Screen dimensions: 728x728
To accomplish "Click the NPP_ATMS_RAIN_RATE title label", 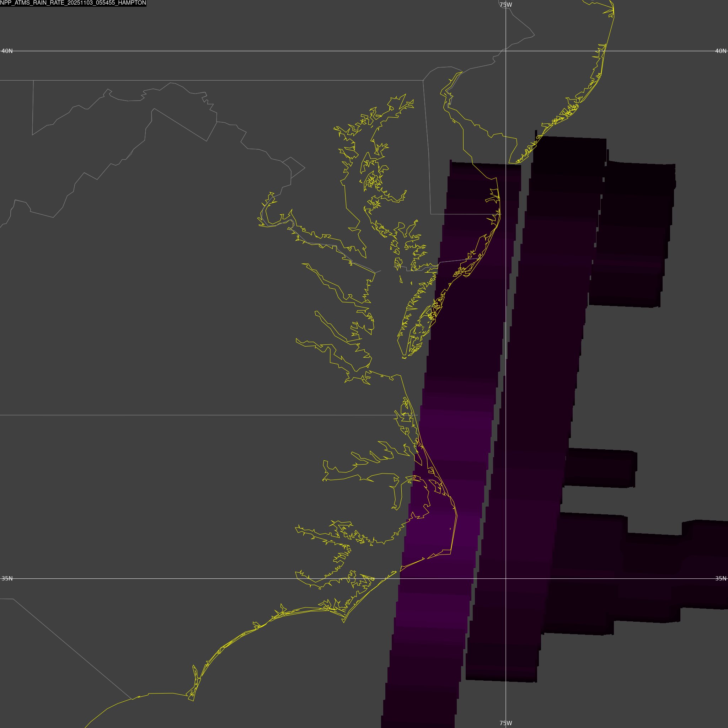I will 73,3.
